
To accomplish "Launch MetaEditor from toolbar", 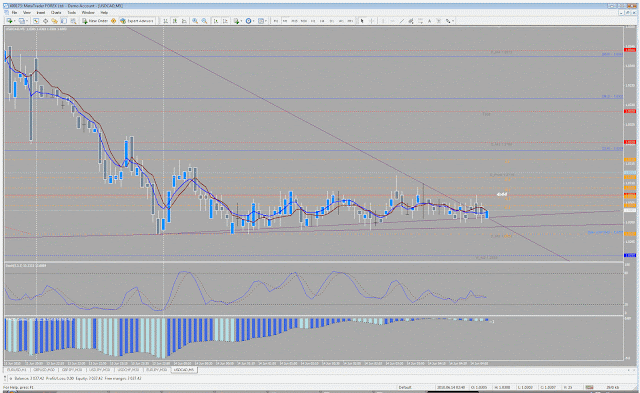I will (x=113, y=21).
